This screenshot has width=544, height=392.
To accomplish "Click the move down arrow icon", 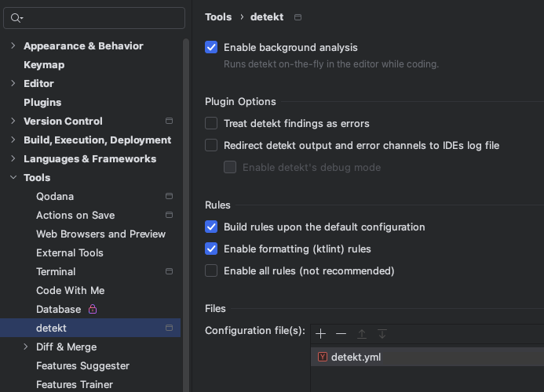I will coord(382,334).
